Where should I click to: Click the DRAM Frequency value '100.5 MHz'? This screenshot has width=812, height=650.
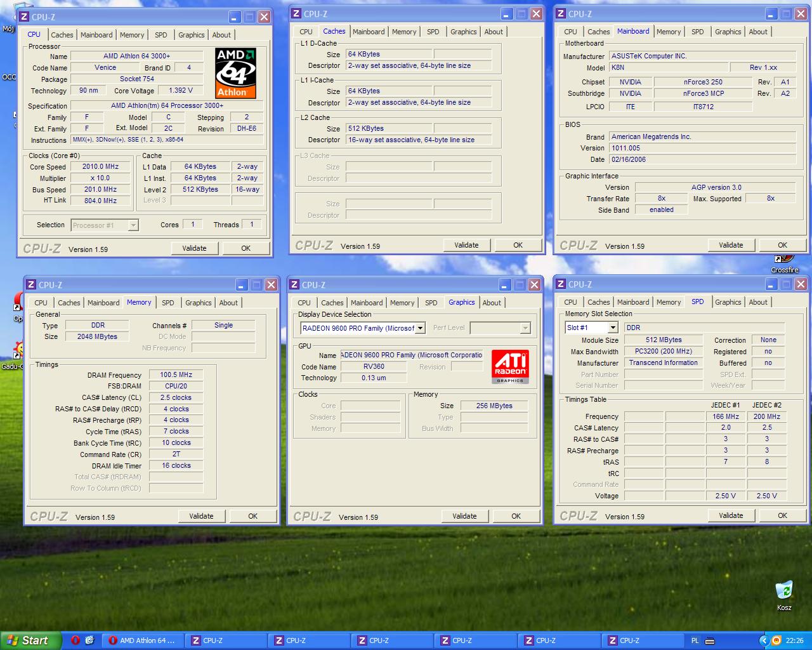click(x=176, y=375)
